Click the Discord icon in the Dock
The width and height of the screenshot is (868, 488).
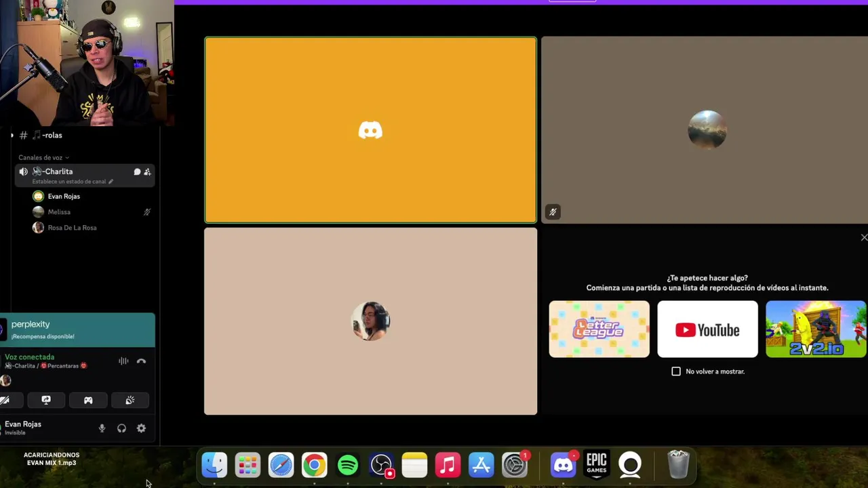[564, 465]
